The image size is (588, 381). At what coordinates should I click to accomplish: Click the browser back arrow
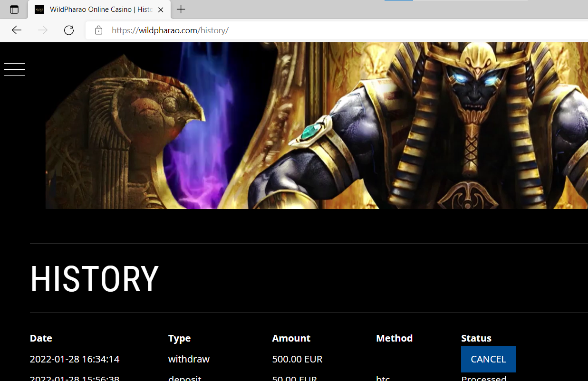(x=17, y=30)
